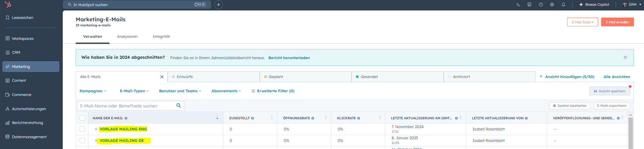Click the Bericht herunterladen link
Image resolution: width=644 pixels, height=149 pixels.
coord(289,58)
